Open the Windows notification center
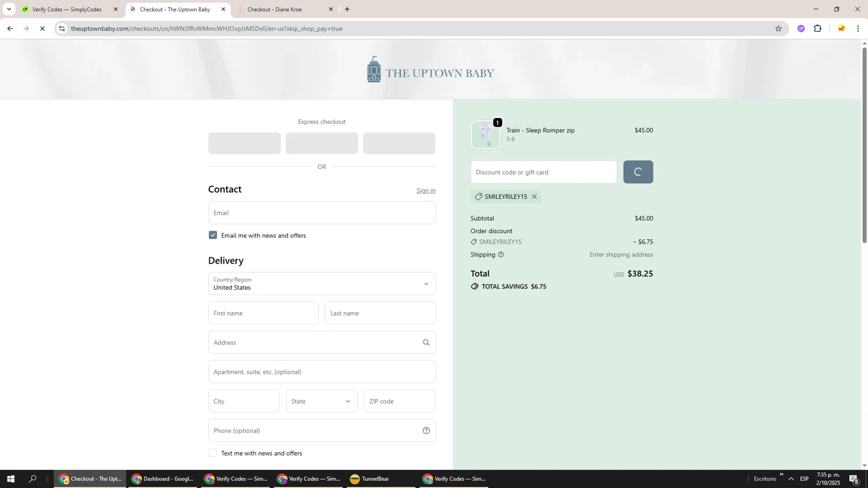Screen dimensions: 868x488 854,479
